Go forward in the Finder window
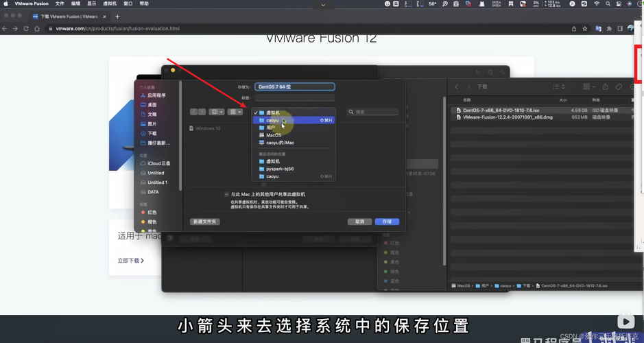The image size is (644, 343). 468,86
